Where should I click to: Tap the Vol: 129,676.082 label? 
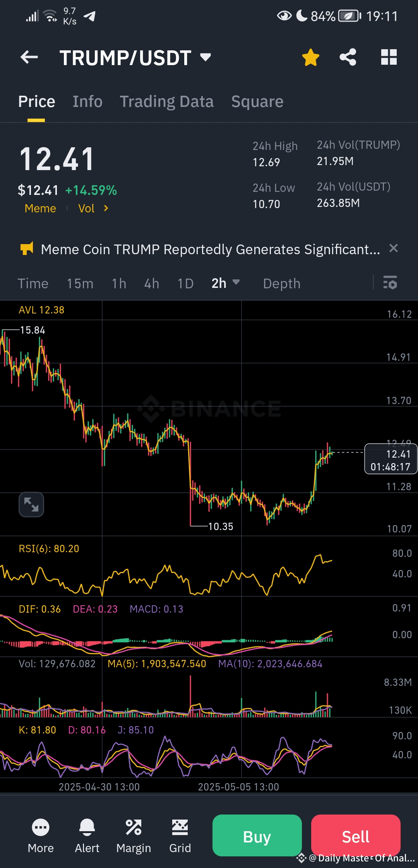click(x=57, y=664)
